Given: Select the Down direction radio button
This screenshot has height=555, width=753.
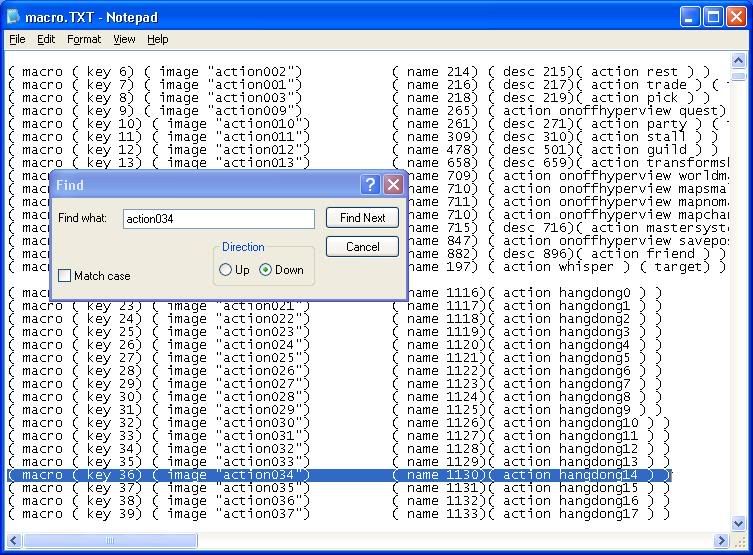Looking at the screenshot, I should (266, 270).
